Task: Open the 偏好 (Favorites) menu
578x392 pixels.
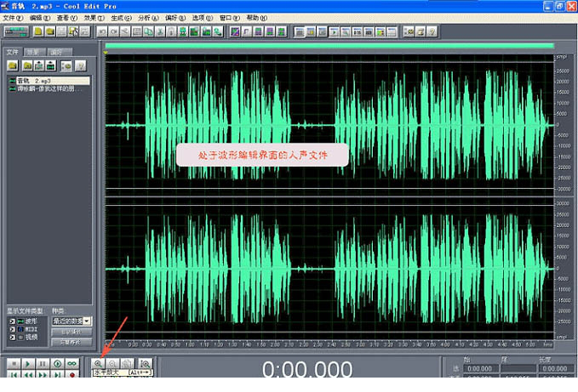Action: (175, 18)
